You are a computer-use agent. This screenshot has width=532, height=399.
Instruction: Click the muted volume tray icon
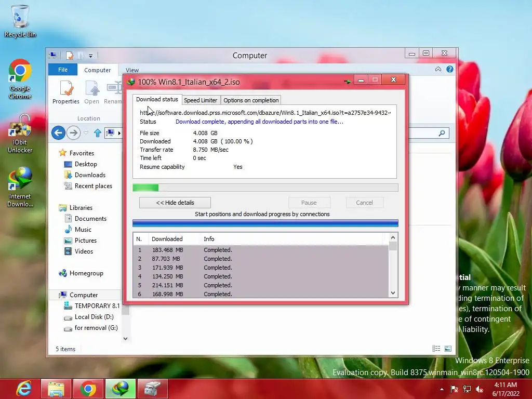[480, 389]
